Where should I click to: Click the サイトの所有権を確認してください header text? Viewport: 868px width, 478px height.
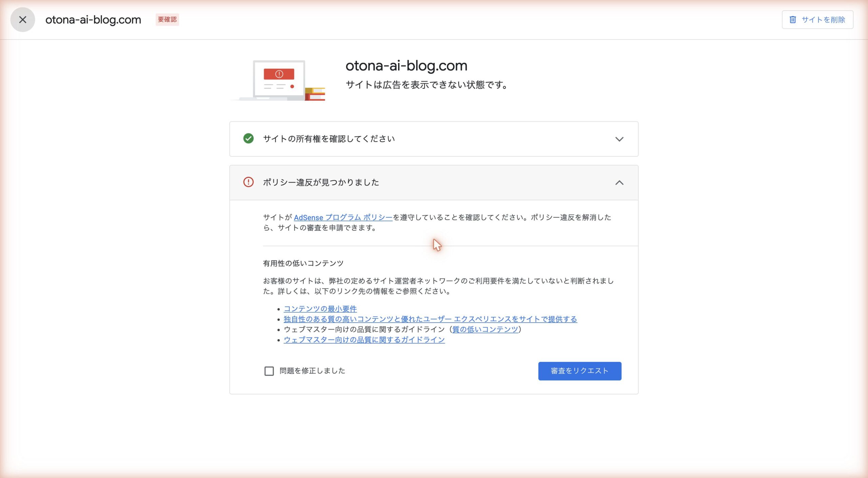click(x=329, y=139)
